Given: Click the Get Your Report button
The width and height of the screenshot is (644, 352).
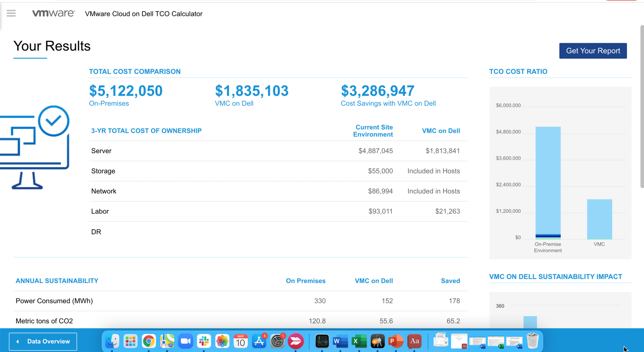Looking at the screenshot, I should click(593, 51).
